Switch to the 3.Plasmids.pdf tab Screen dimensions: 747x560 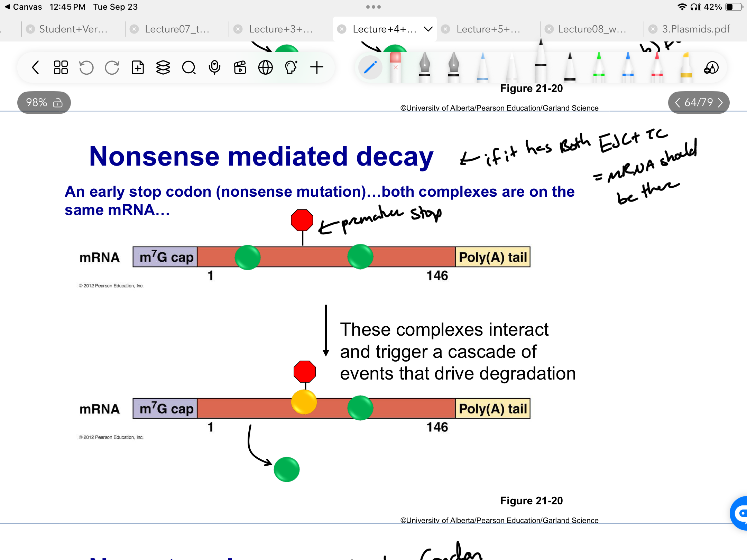[696, 29]
